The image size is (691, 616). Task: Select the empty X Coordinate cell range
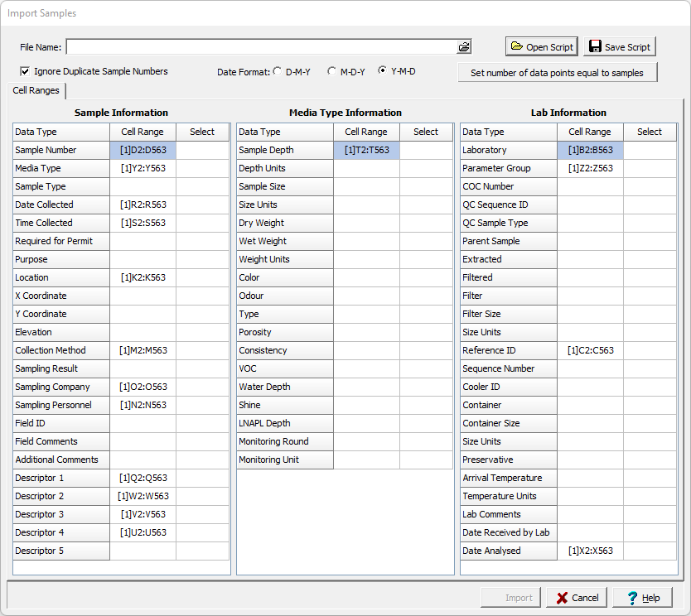pos(143,296)
